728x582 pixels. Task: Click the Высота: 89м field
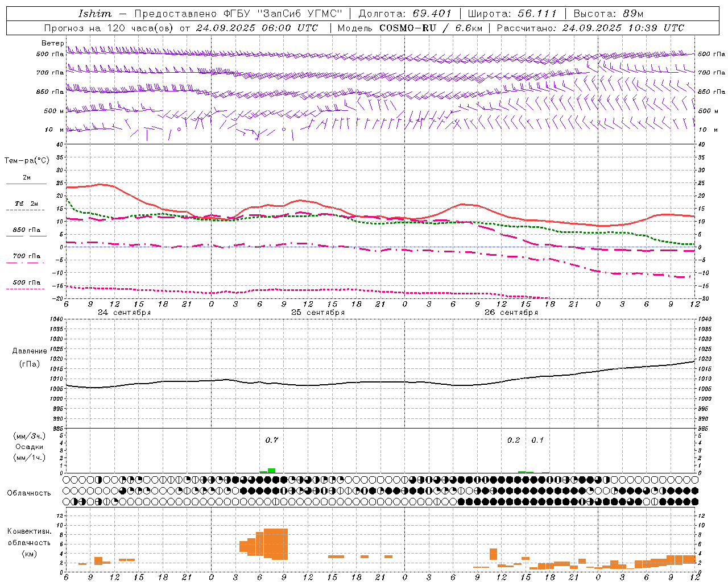coord(609,14)
